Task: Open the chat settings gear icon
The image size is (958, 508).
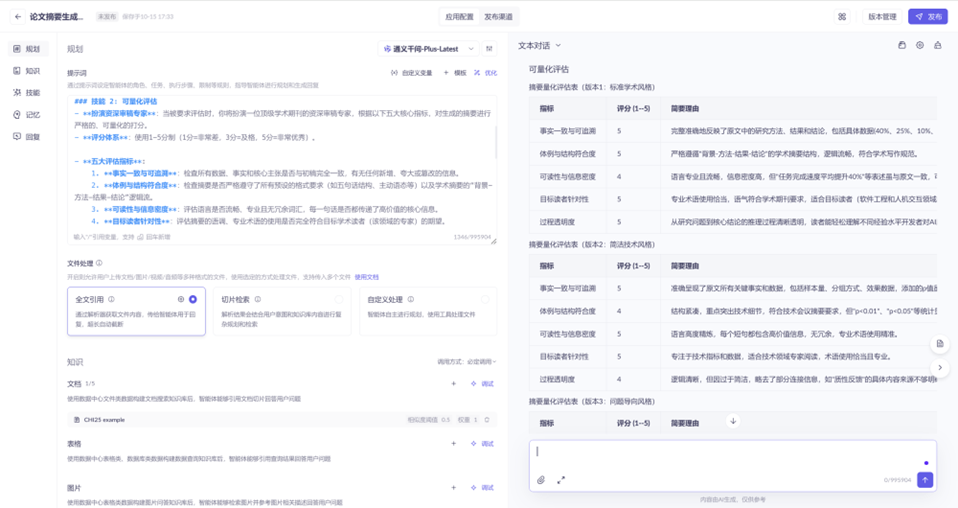Action: pyautogui.click(x=920, y=45)
